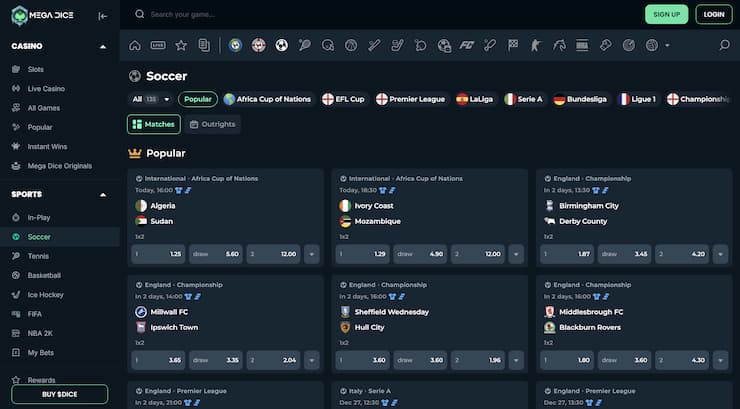740x409 pixels.
Task: Click the Sign Up button
Action: tap(666, 14)
